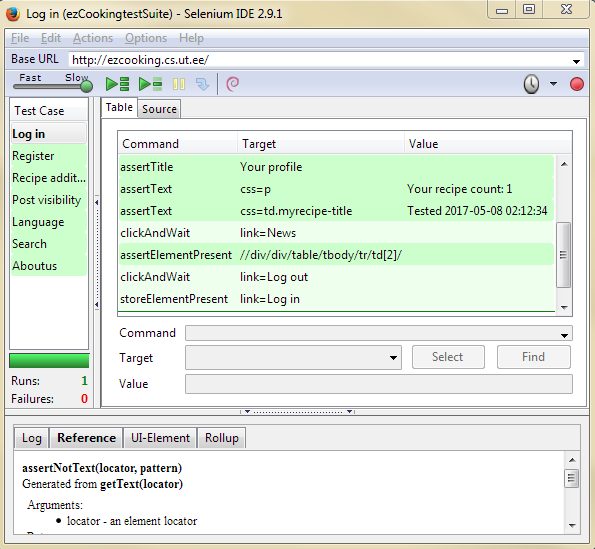The image size is (595, 549).
Task: Close the Selenium IDE window
Action: coord(566,10)
